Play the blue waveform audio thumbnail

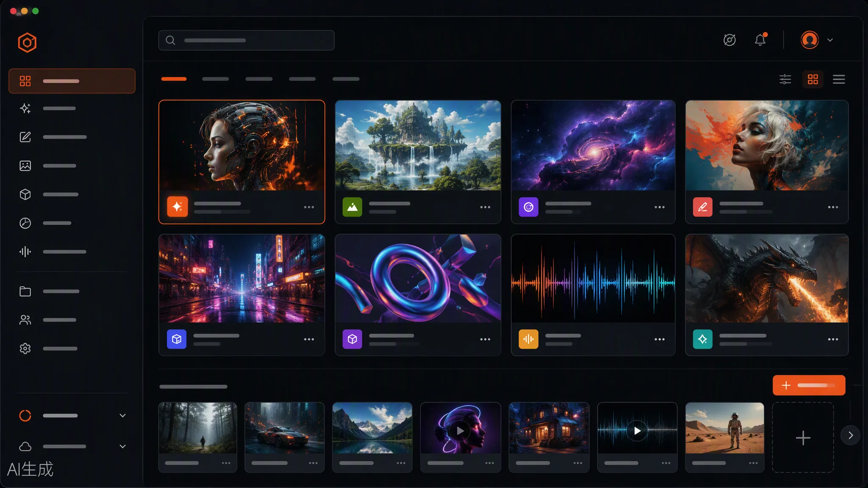[637, 431]
